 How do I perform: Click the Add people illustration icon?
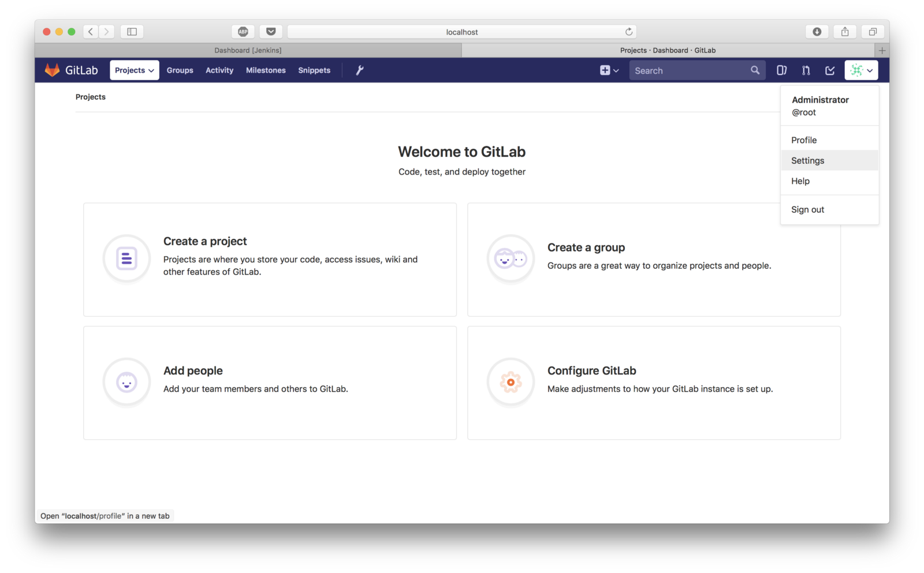126,382
